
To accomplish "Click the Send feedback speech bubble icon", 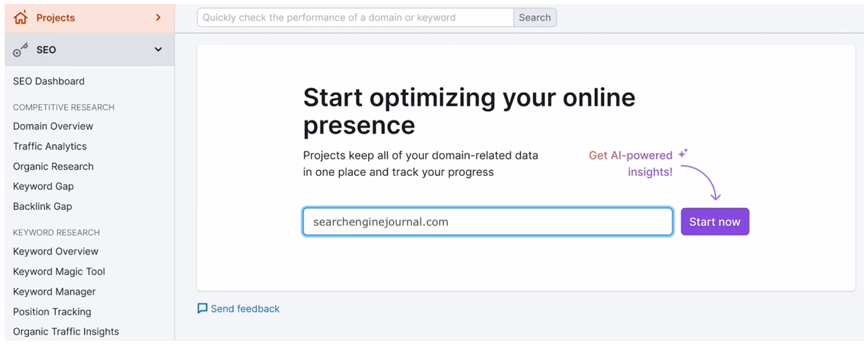I will (203, 309).
